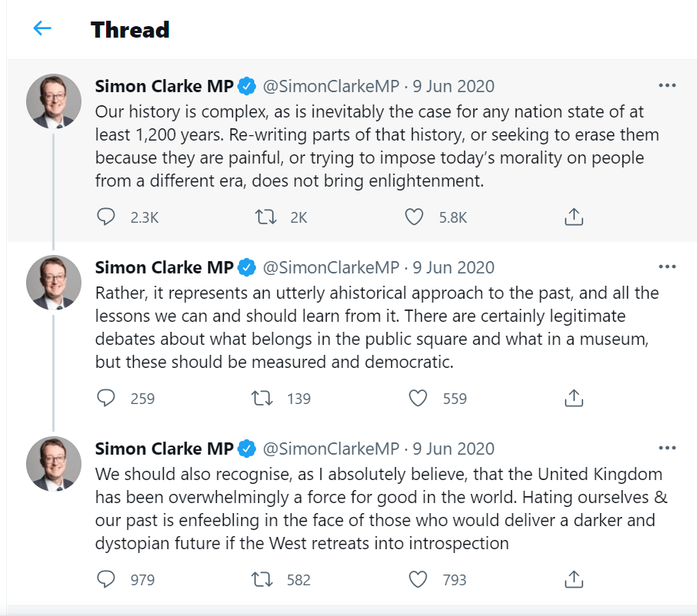This screenshot has width=697, height=616.
Task: Open Simon Clarke MP profile name on first tweet
Action: tap(164, 86)
